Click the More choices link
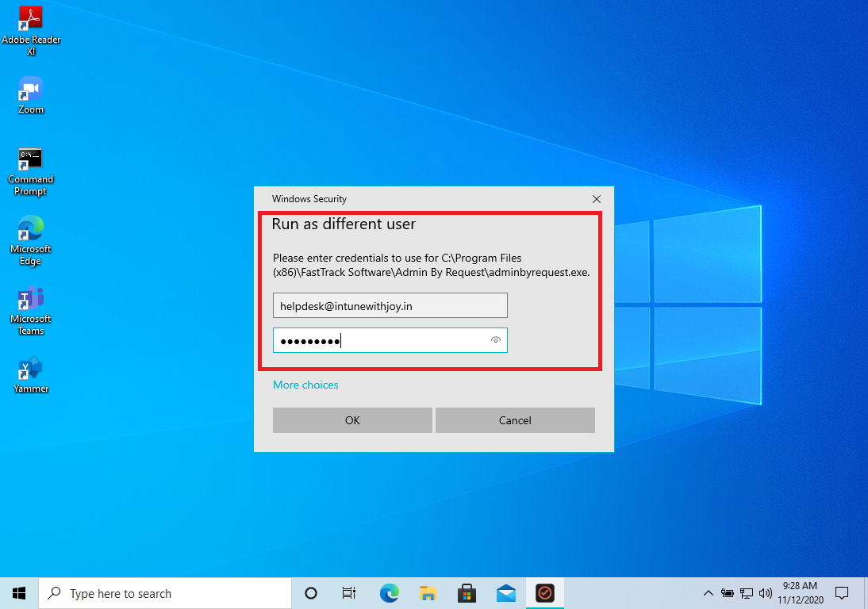The height and width of the screenshot is (609, 868). tap(305, 385)
